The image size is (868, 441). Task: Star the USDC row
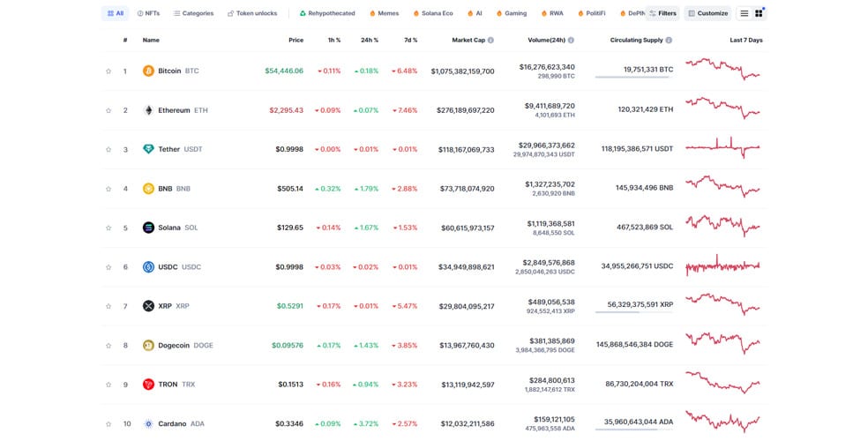[x=108, y=267]
